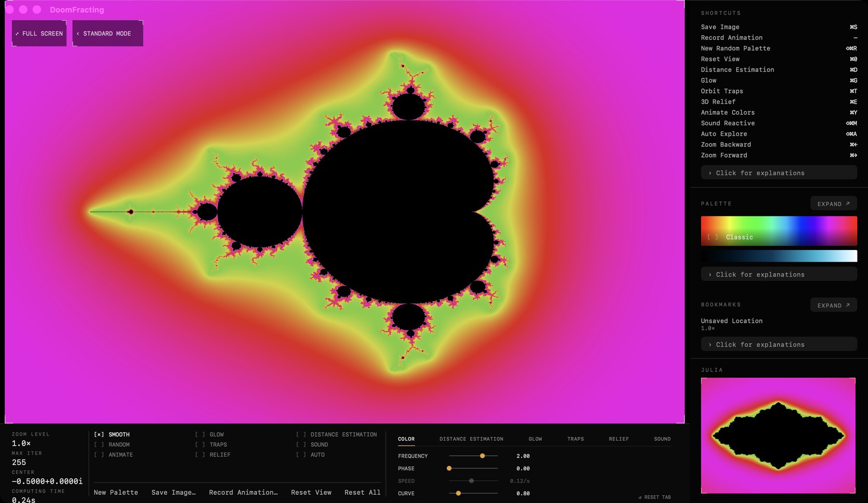868x503 pixels.
Task: Expand Shortcuts 'Click for explanations'
Action: tap(779, 173)
